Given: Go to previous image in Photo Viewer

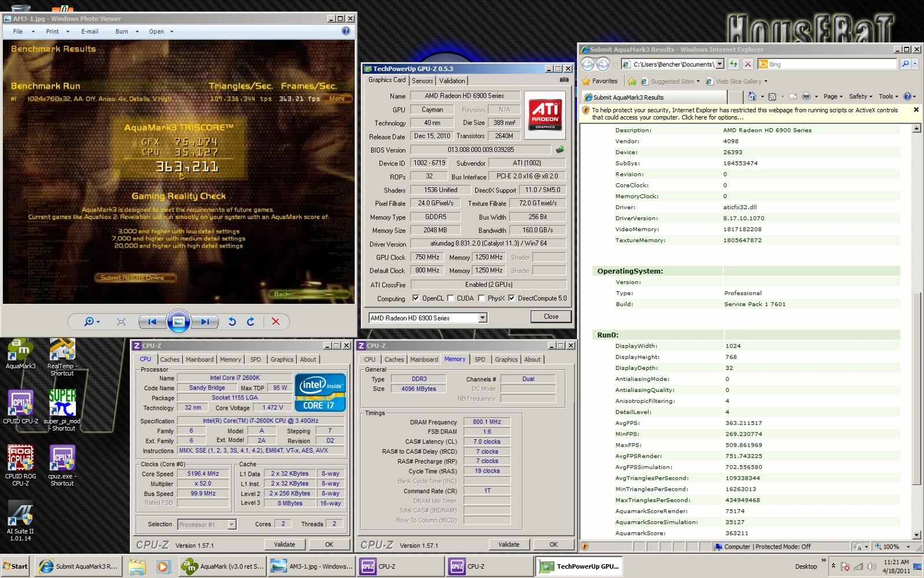Looking at the screenshot, I should point(152,322).
